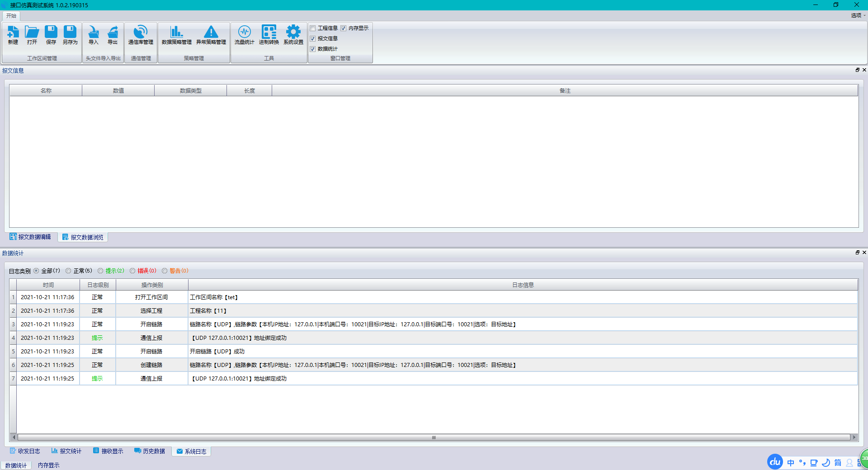Click the 时间 column header in log table
868x470 pixels.
click(48, 285)
